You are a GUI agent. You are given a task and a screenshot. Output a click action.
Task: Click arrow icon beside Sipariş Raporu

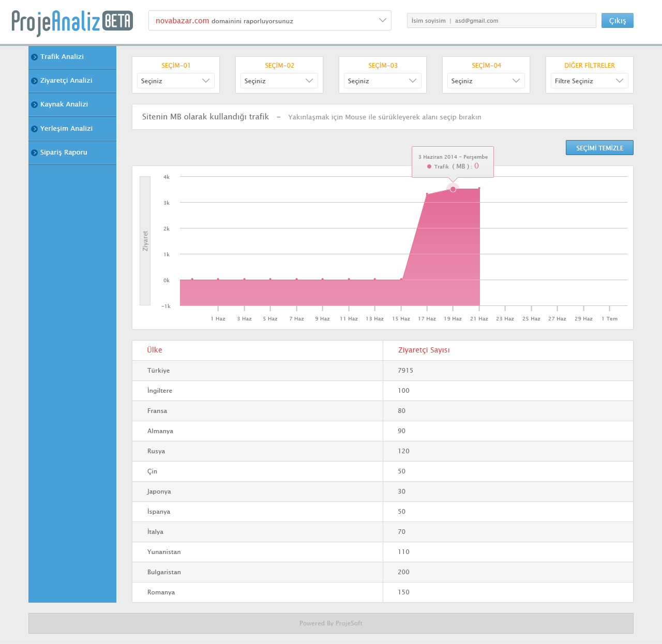tap(34, 152)
